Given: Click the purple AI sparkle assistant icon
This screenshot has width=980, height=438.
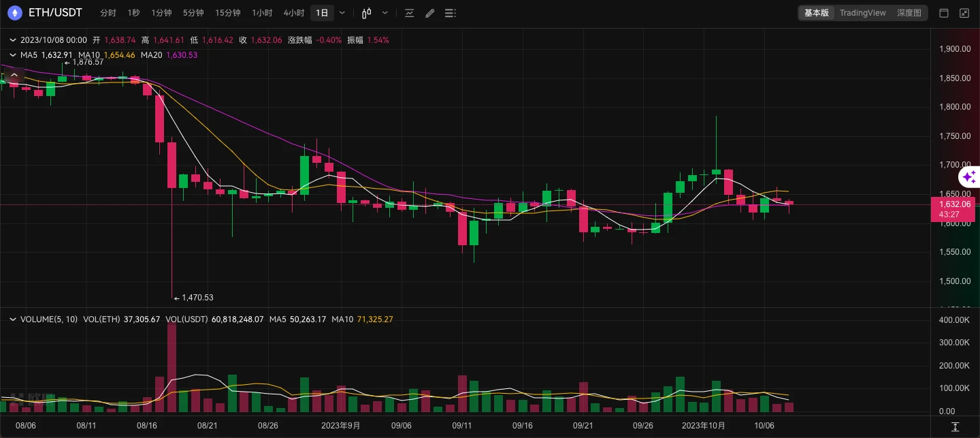Looking at the screenshot, I should (x=969, y=178).
